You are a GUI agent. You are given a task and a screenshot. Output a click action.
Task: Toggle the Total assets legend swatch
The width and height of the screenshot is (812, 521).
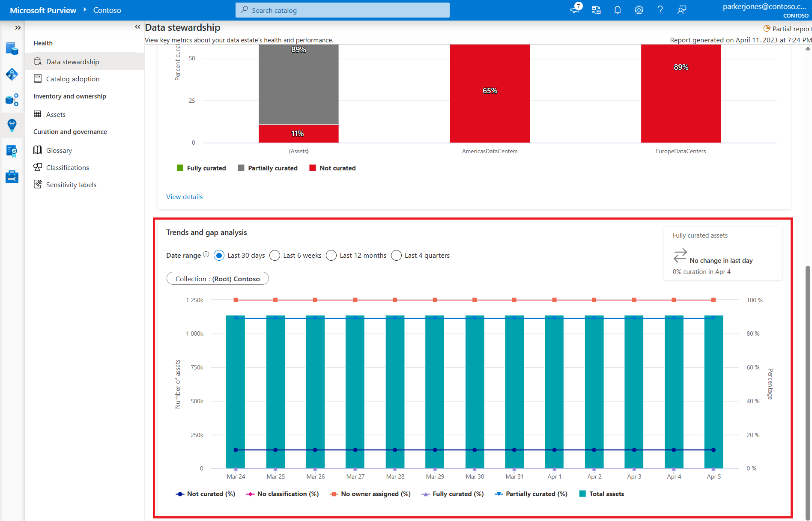coord(582,494)
